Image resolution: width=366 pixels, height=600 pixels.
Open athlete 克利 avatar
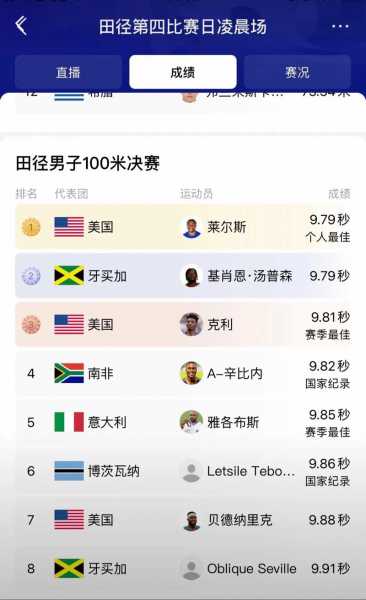click(x=191, y=324)
